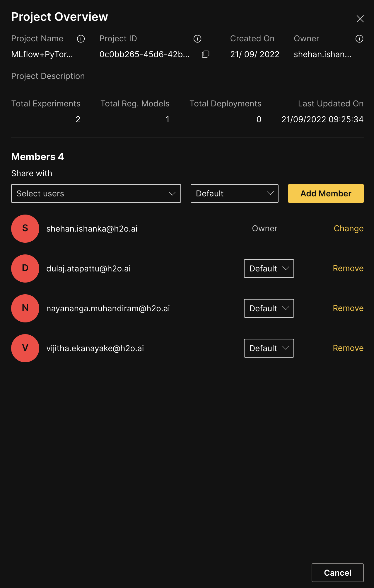Open the Select users dropdown

96,193
